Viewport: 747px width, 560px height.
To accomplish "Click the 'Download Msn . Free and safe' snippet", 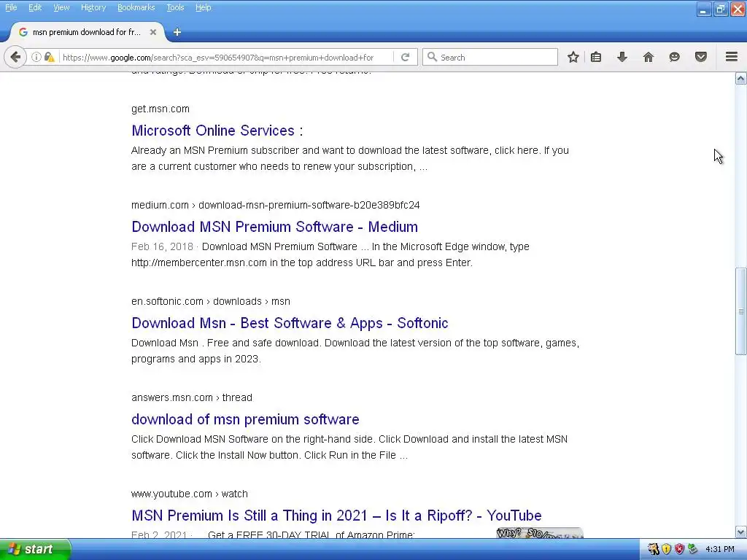I will [x=355, y=351].
